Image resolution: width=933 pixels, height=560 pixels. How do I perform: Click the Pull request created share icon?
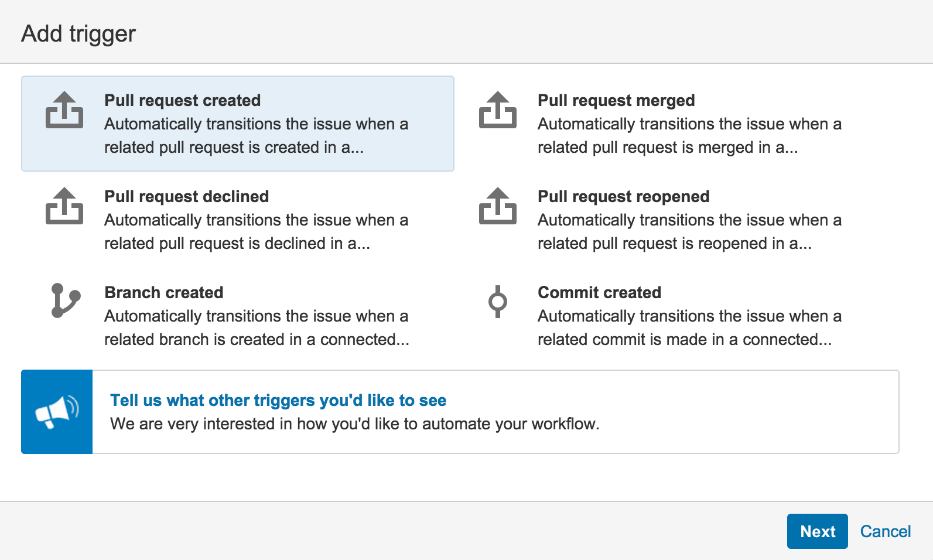coord(64,110)
